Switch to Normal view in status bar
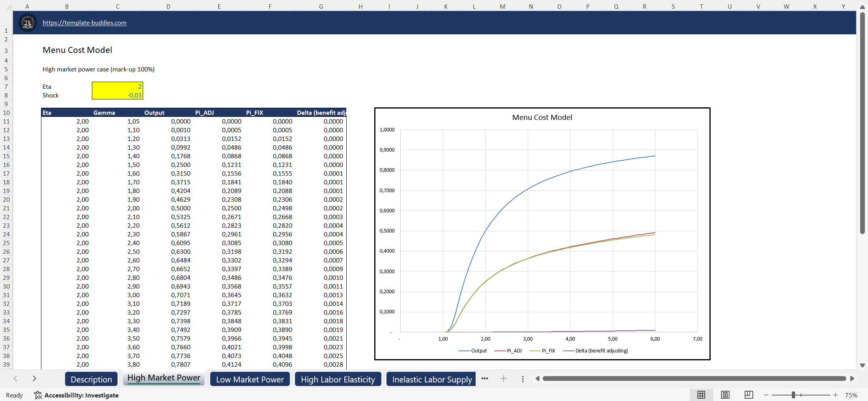 (701, 395)
